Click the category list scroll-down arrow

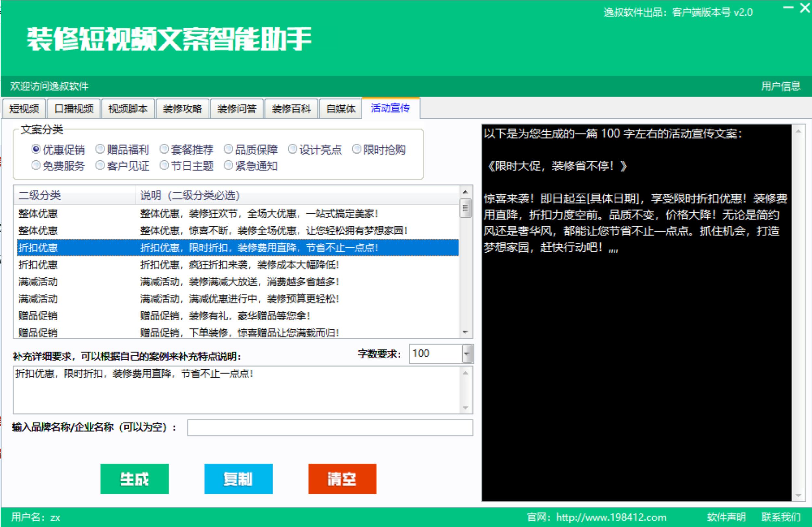[x=465, y=332]
